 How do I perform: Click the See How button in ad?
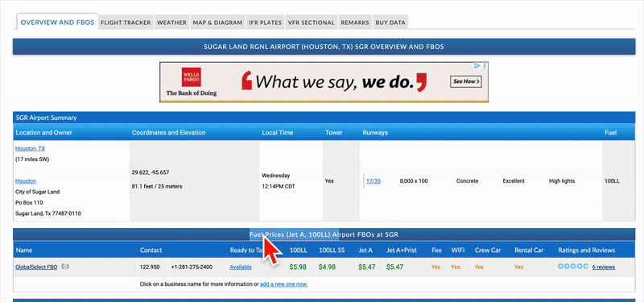(x=466, y=81)
